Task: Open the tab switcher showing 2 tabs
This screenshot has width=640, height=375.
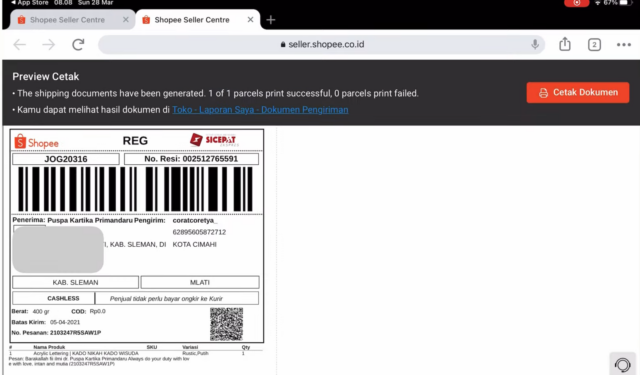Action: click(594, 44)
